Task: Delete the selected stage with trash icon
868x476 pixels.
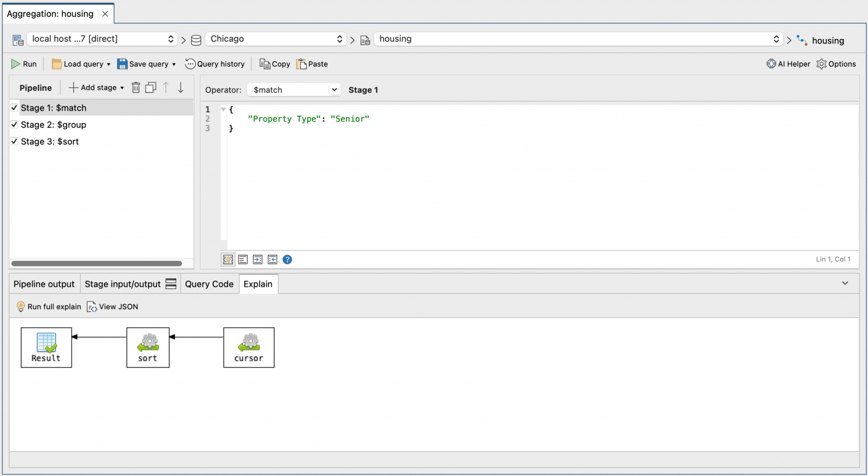Action: [136, 88]
